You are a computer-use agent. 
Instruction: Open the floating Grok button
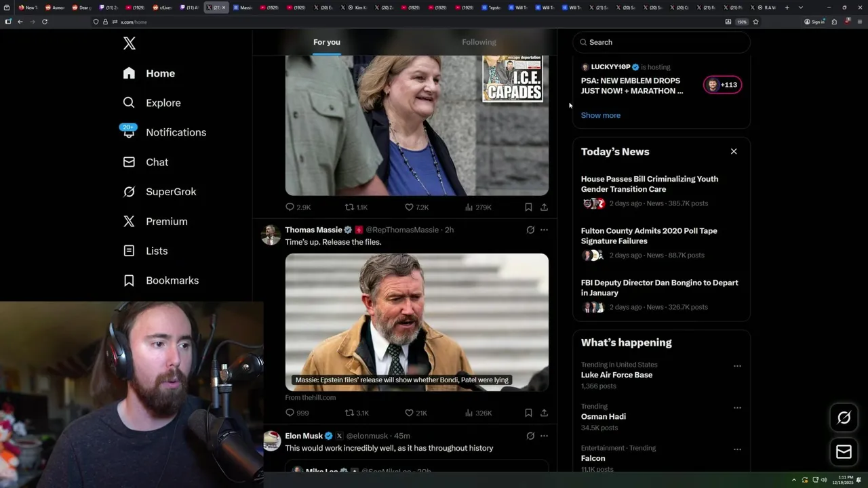844,418
